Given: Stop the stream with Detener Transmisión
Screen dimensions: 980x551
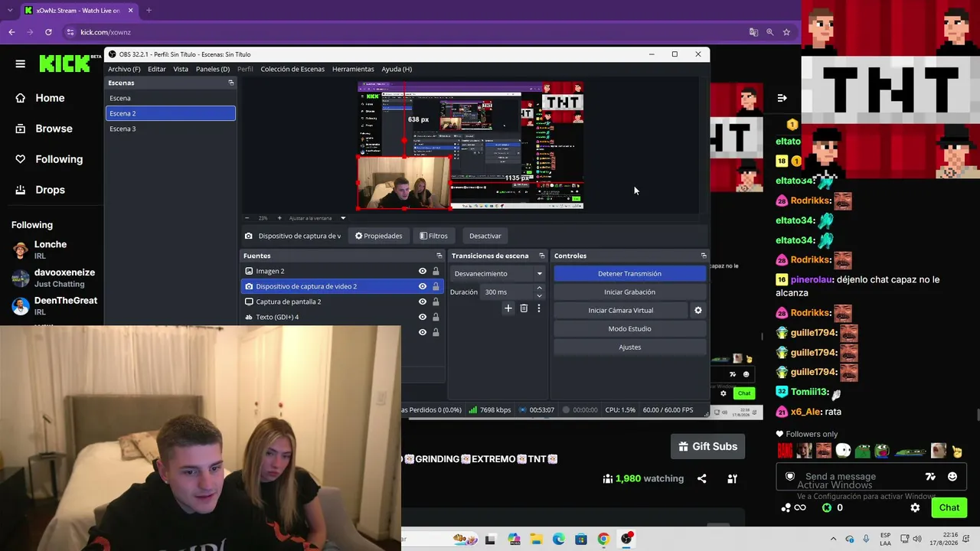Looking at the screenshot, I should coord(629,273).
